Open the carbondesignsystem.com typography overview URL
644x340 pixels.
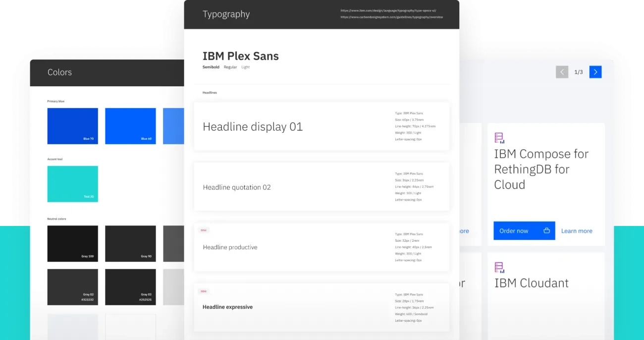tap(392, 17)
